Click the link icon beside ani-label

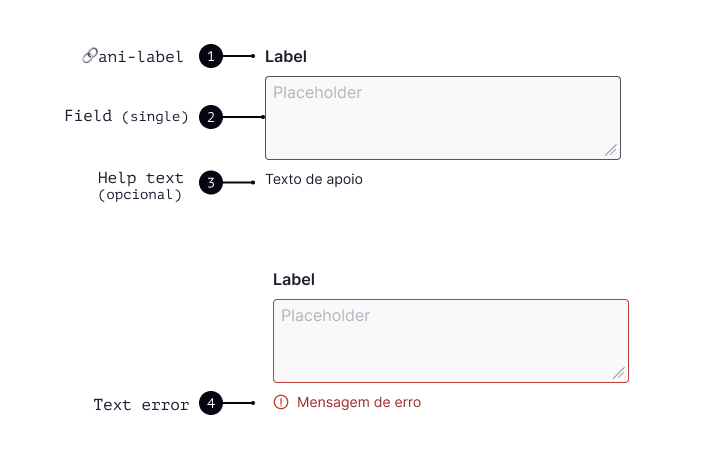(x=89, y=56)
